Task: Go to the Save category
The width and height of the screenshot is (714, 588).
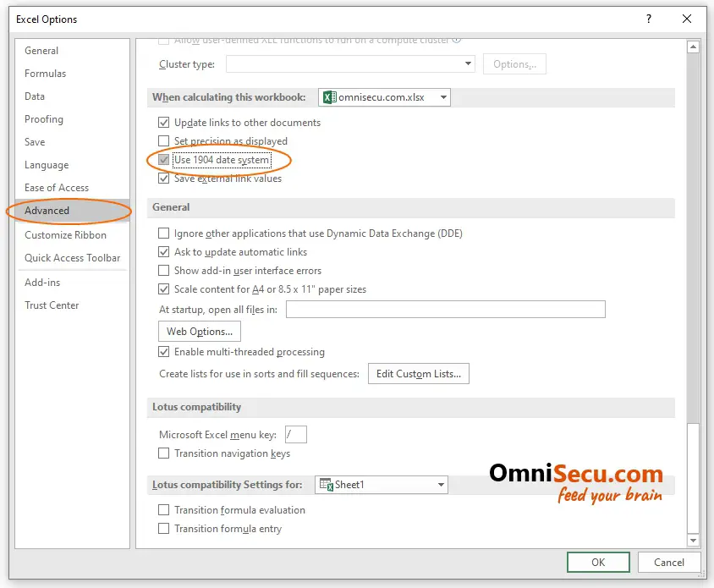Action: tap(72, 141)
